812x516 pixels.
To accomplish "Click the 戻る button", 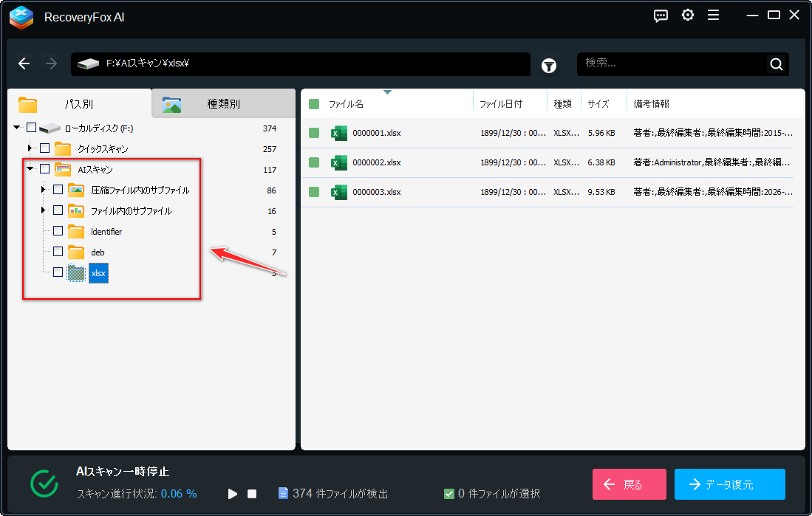I will point(629,484).
